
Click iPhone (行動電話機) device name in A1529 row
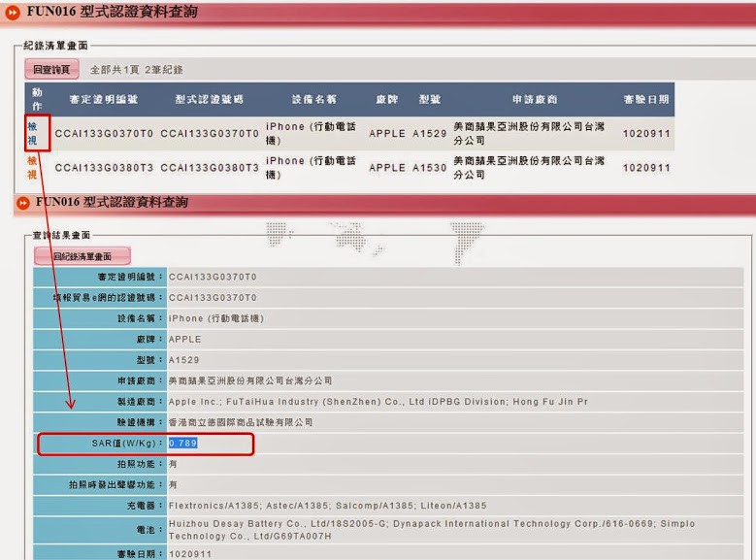pyautogui.click(x=311, y=134)
